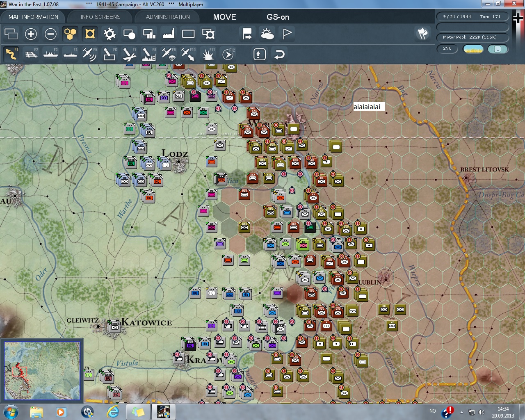Open File Explorer from the taskbar

pyautogui.click(x=36, y=412)
